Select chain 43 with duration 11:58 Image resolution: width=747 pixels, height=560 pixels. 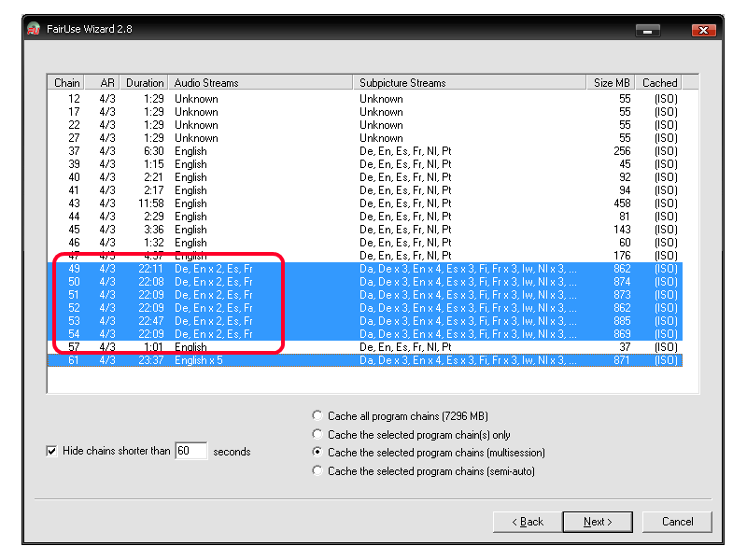365,203
